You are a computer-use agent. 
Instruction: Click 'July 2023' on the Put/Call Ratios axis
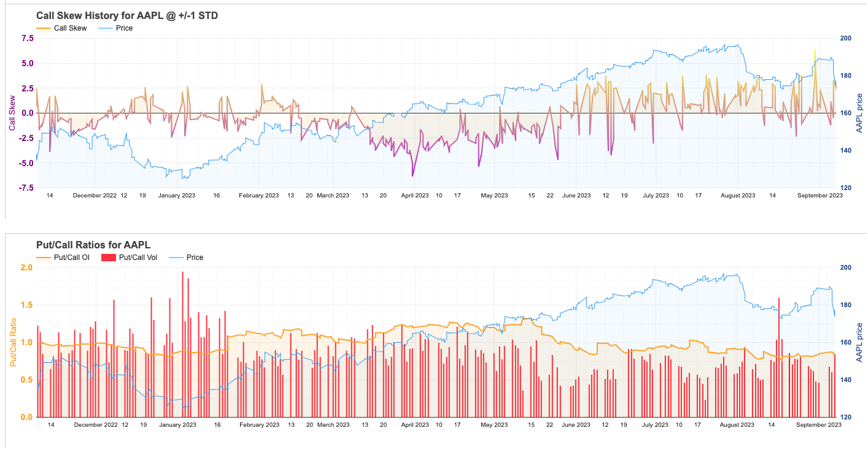coord(656,425)
